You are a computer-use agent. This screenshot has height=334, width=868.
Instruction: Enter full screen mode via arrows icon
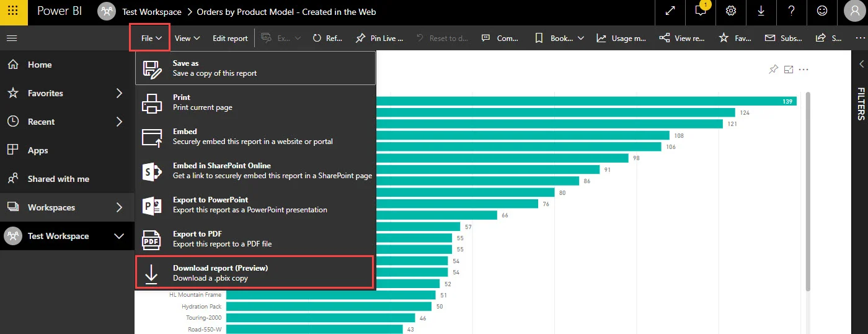tap(671, 11)
